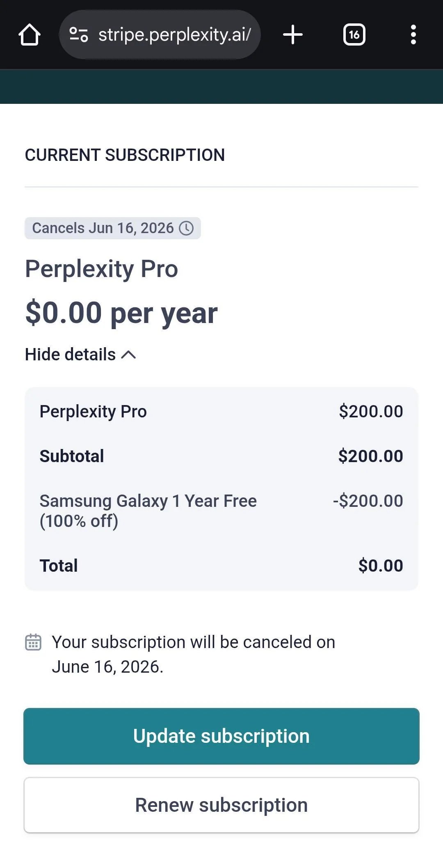This screenshot has width=443, height=868.
Task: Open site settings icon in address bar
Action: pyautogui.click(x=78, y=34)
